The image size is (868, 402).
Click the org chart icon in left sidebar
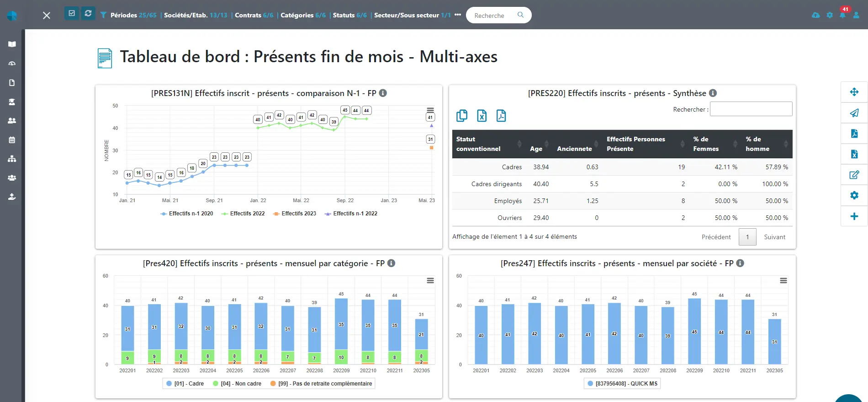pyautogui.click(x=12, y=159)
